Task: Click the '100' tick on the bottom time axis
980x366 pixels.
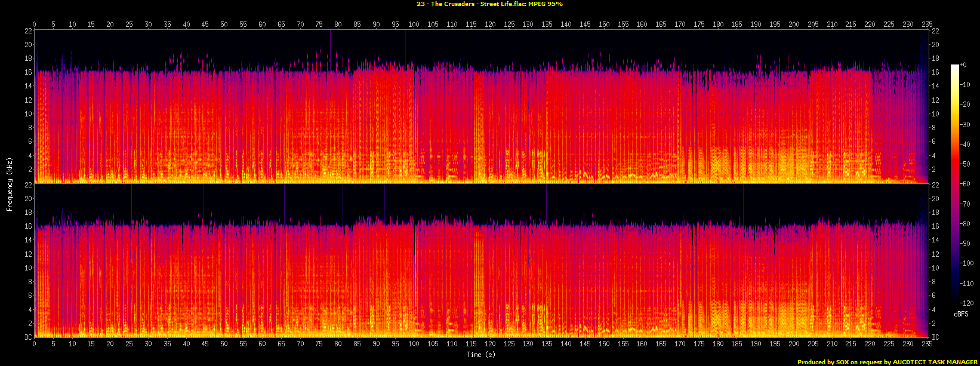Action: (x=414, y=345)
